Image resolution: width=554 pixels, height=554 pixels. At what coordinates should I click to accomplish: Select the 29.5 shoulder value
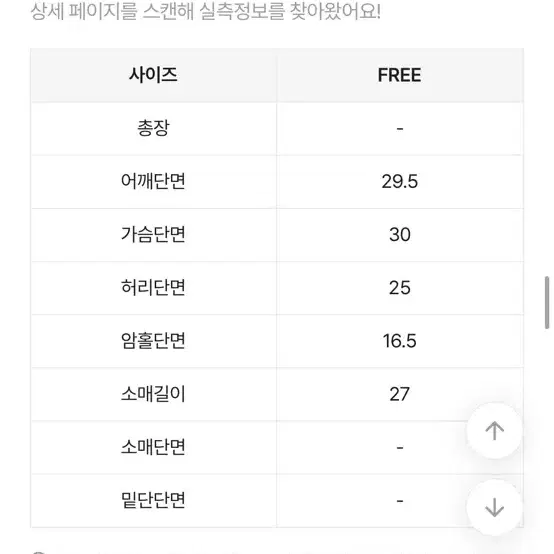tap(400, 182)
